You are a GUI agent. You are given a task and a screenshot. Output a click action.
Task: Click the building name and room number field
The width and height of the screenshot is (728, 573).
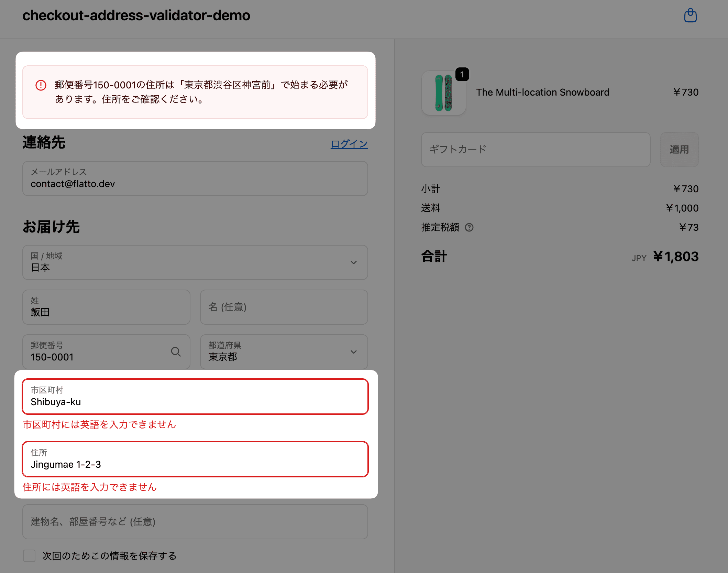pyautogui.click(x=195, y=522)
